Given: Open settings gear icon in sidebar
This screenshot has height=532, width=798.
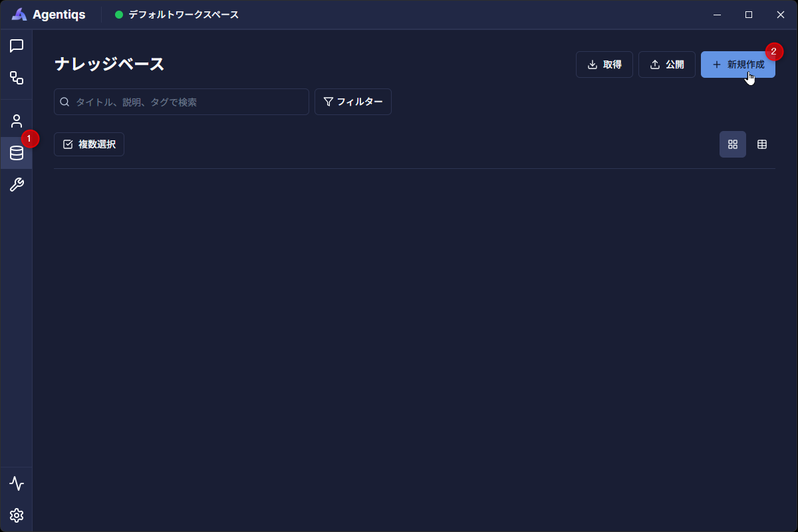Looking at the screenshot, I should [x=17, y=515].
